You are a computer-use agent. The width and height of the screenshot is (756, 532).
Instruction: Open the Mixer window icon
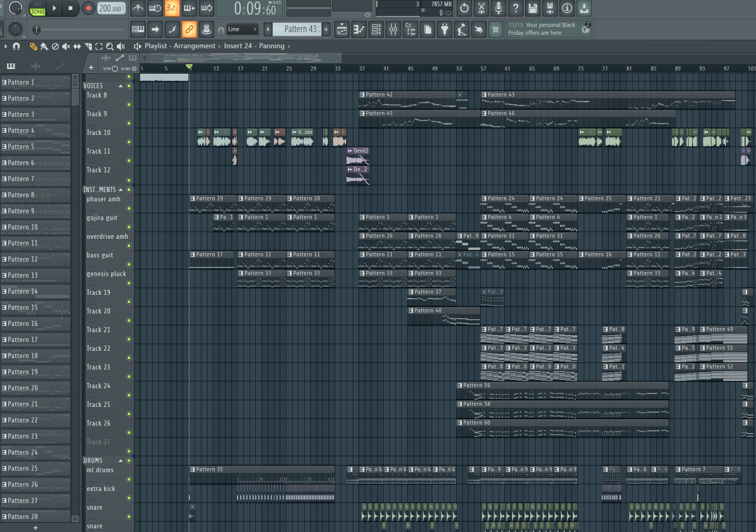pos(393,30)
